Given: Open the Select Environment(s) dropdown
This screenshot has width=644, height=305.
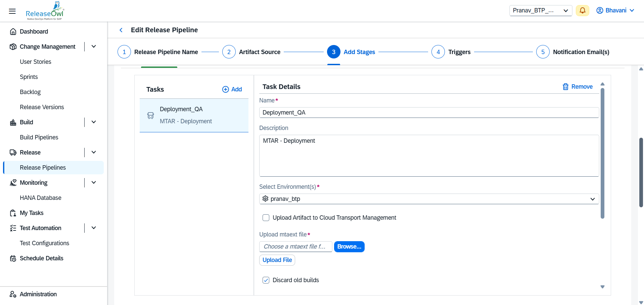Looking at the screenshot, I should pos(429,199).
